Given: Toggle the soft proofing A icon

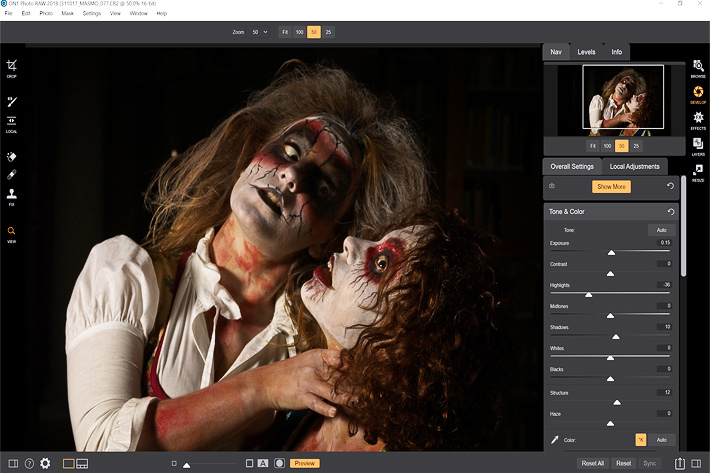Looking at the screenshot, I should (x=263, y=463).
